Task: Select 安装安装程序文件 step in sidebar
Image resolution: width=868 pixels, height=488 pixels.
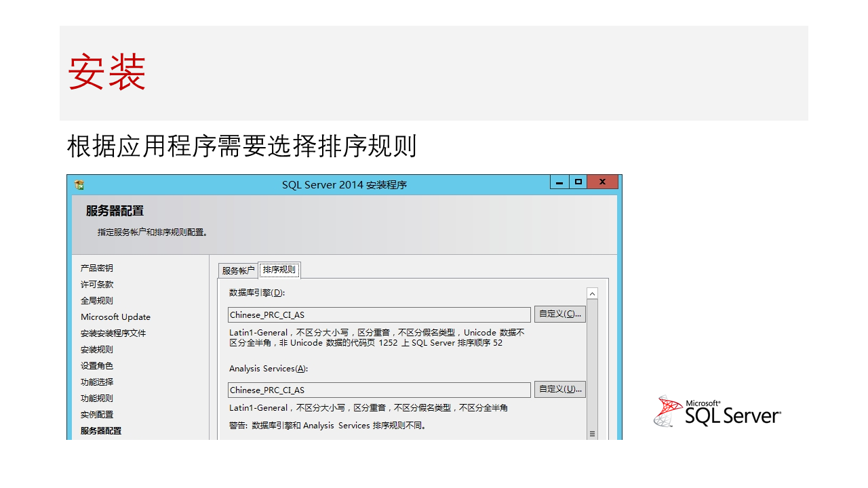Action: coord(113,333)
